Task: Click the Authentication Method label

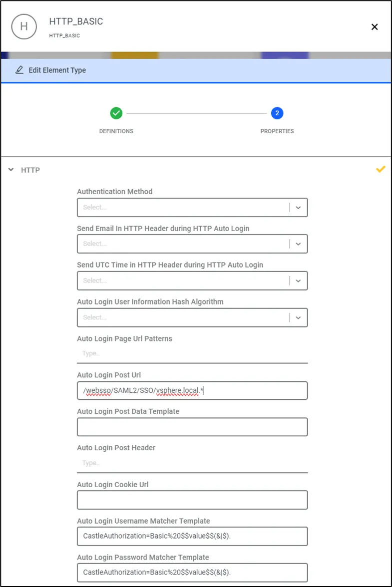Action: 114,191
